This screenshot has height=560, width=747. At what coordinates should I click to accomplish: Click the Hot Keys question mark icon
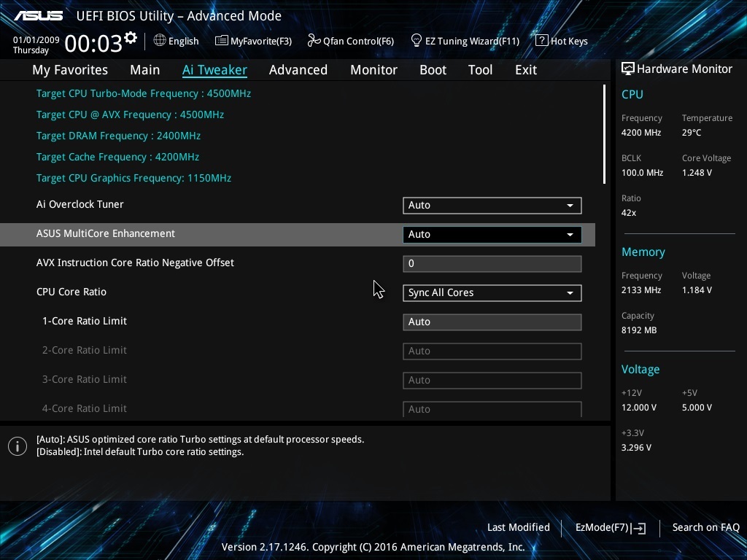pyautogui.click(x=541, y=40)
